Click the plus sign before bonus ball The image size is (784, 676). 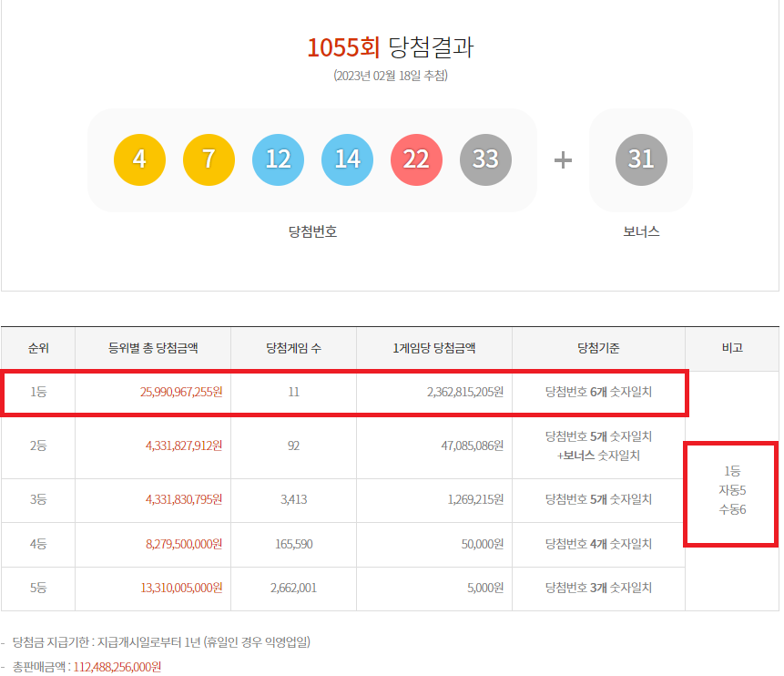[563, 160]
